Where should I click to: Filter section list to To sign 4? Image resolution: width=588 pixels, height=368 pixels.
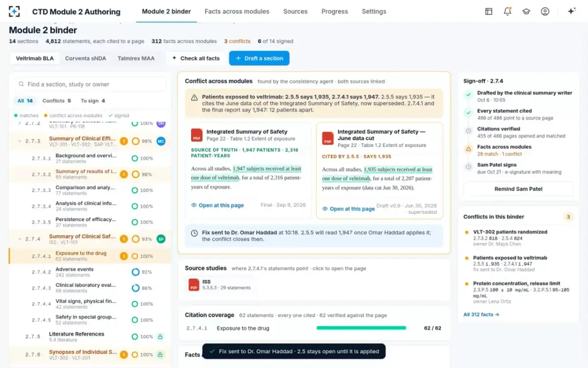pos(93,101)
